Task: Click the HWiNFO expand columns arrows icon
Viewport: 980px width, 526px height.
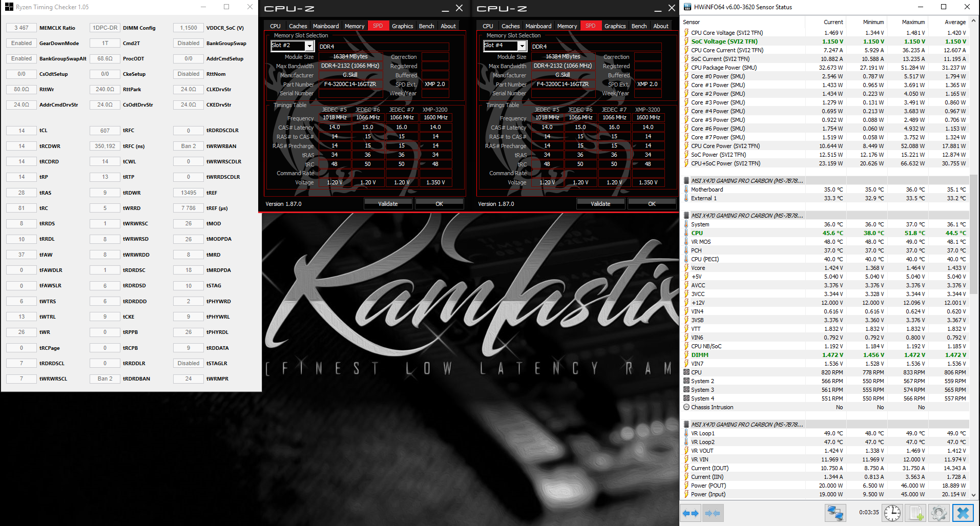Action: 691,513
